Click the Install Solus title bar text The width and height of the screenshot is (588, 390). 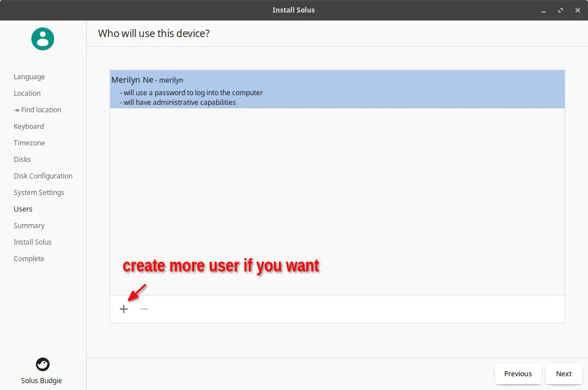[294, 10]
